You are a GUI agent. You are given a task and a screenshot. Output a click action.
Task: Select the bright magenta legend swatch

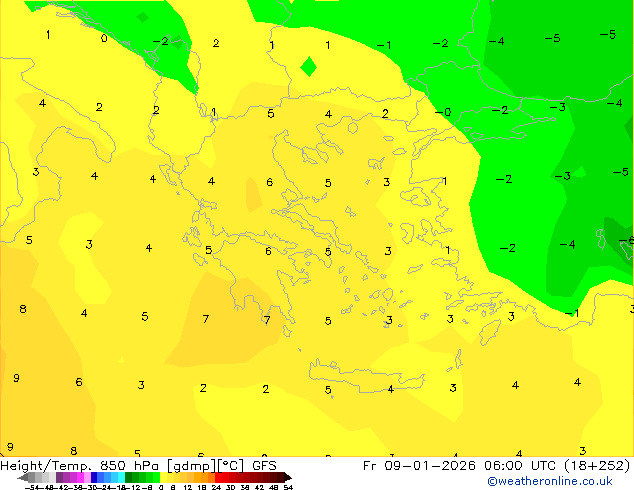[80, 477]
